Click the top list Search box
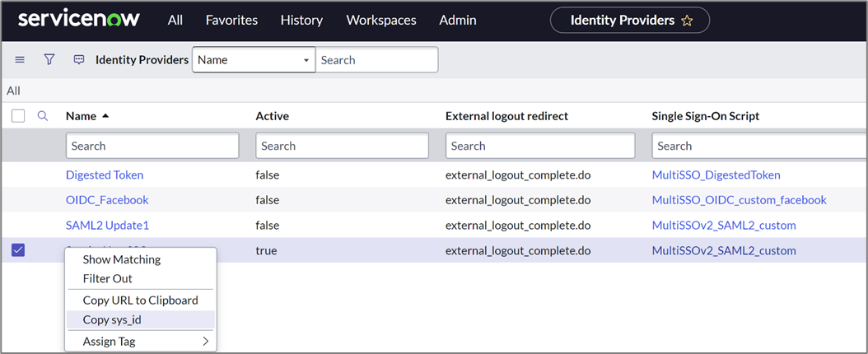The image size is (868, 354). [x=376, y=60]
